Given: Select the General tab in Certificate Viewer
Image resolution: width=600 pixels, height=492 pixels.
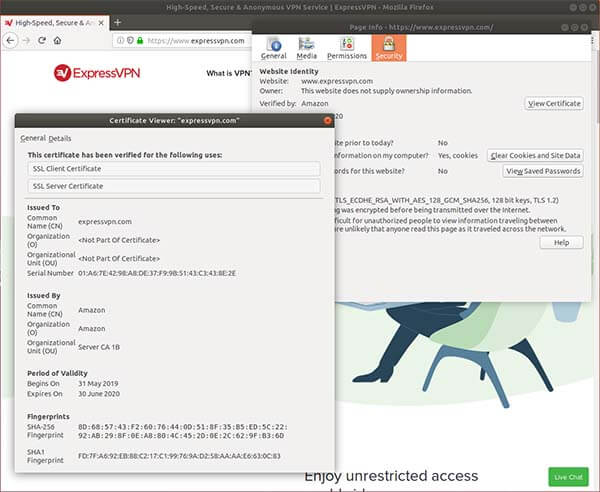Looking at the screenshot, I should point(33,138).
